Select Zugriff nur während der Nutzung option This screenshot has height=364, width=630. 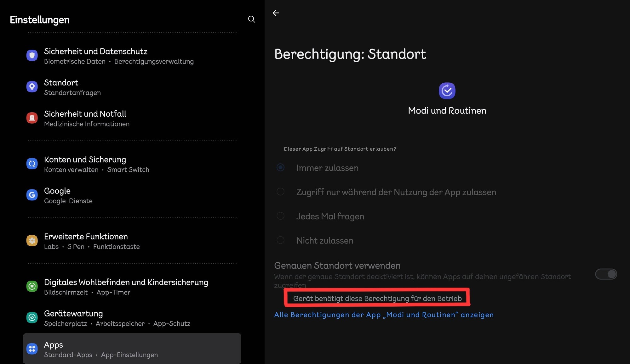280,192
